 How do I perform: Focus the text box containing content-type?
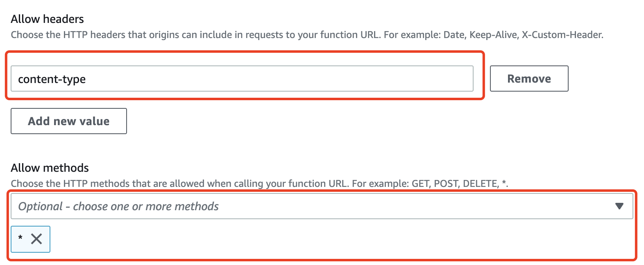click(242, 79)
